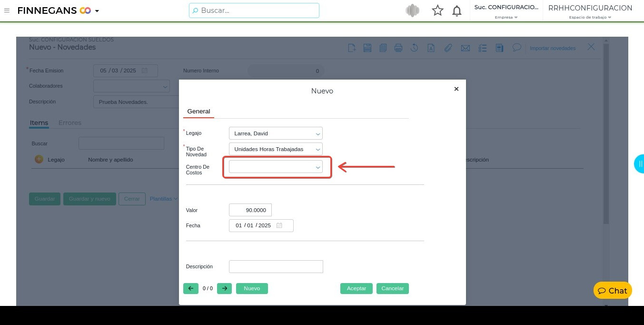644x325 pixels.
Task: Click the paperclip attachment icon
Action: [x=448, y=48]
